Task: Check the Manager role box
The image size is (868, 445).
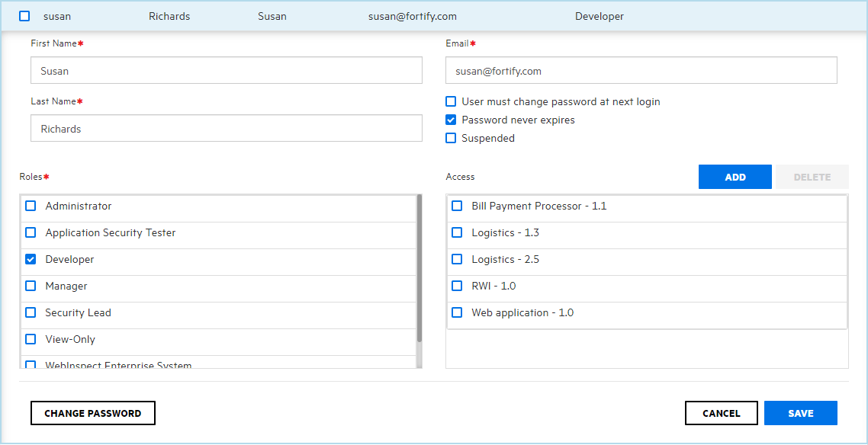Action: pyautogui.click(x=31, y=286)
